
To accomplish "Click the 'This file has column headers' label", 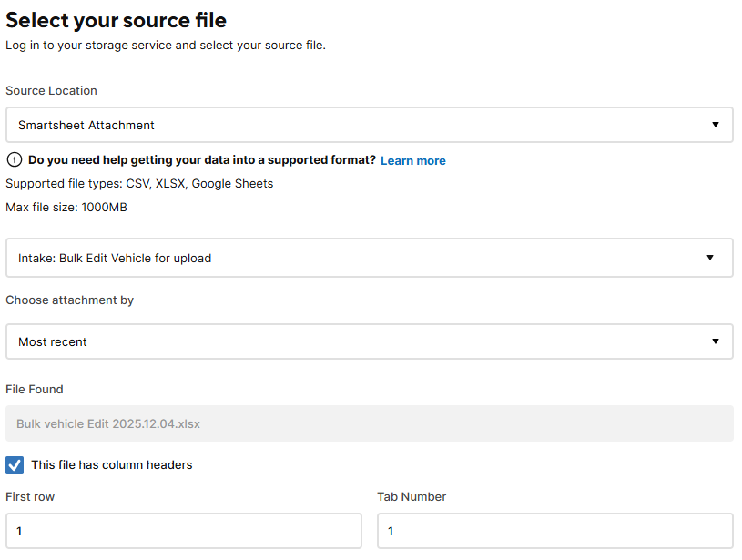I will point(112,465).
